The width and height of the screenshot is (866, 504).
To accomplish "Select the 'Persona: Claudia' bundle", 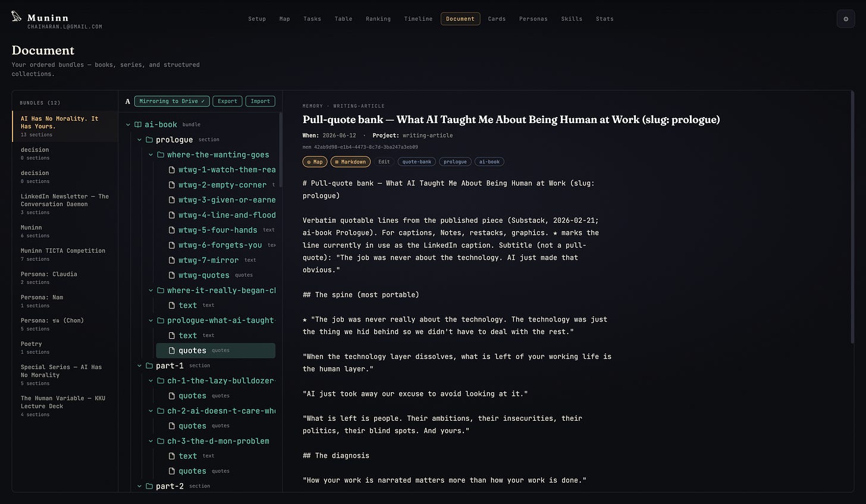I will click(65, 278).
